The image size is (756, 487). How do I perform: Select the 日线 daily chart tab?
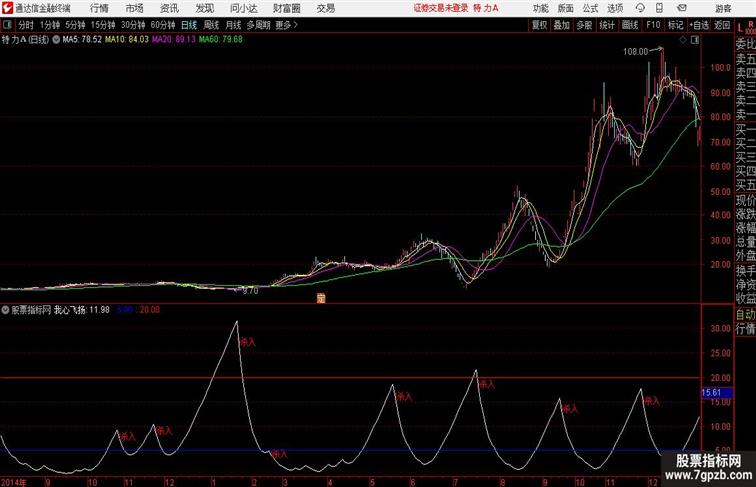coord(189,25)
